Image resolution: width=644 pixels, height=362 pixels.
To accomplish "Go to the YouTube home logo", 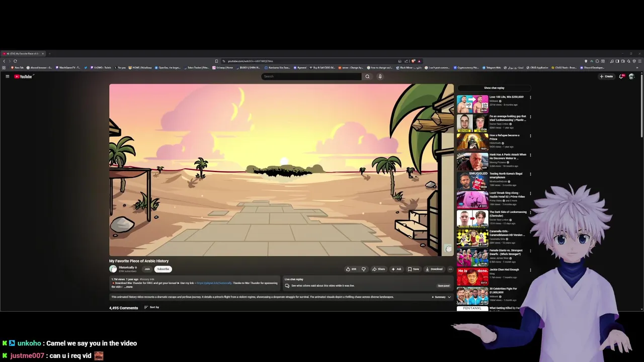I will (23, 76).
